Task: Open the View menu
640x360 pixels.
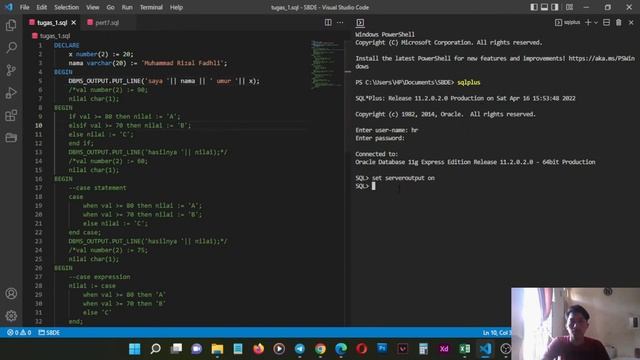Action: tap(92, 7)
